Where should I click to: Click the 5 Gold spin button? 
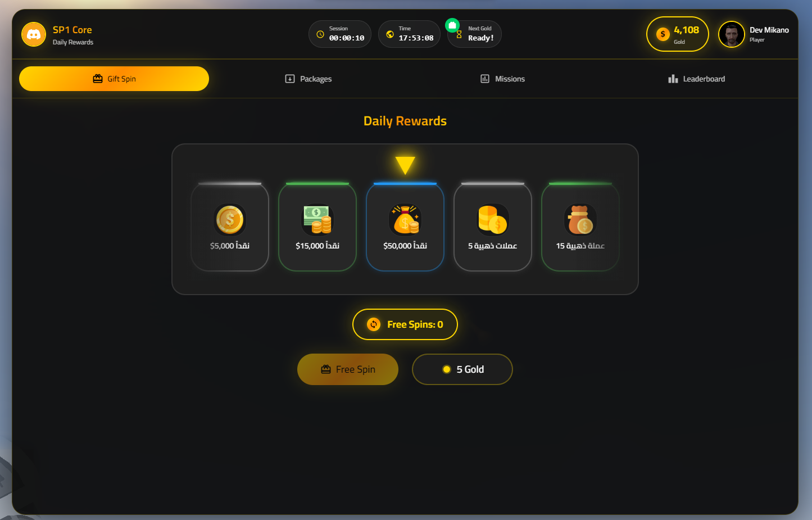462,369
